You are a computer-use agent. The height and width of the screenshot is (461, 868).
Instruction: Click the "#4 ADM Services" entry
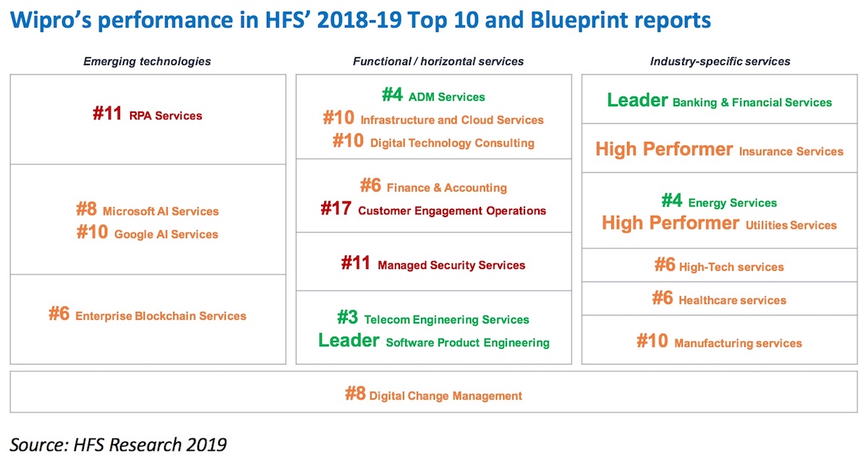point(433,96)
